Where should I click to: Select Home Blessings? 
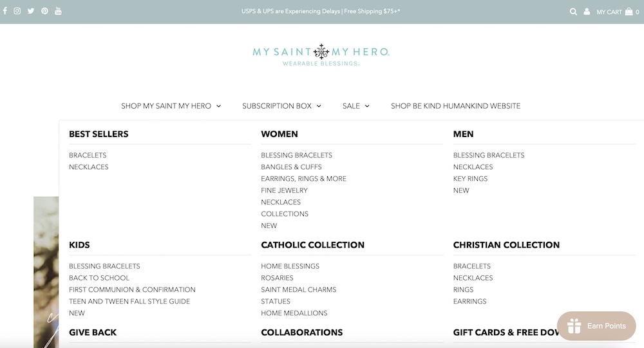(290, 266)
